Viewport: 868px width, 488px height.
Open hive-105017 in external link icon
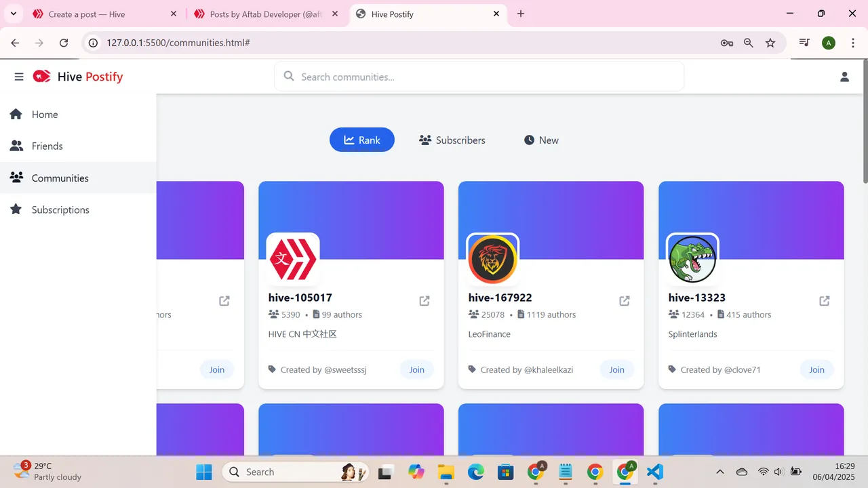coord(425,300)
